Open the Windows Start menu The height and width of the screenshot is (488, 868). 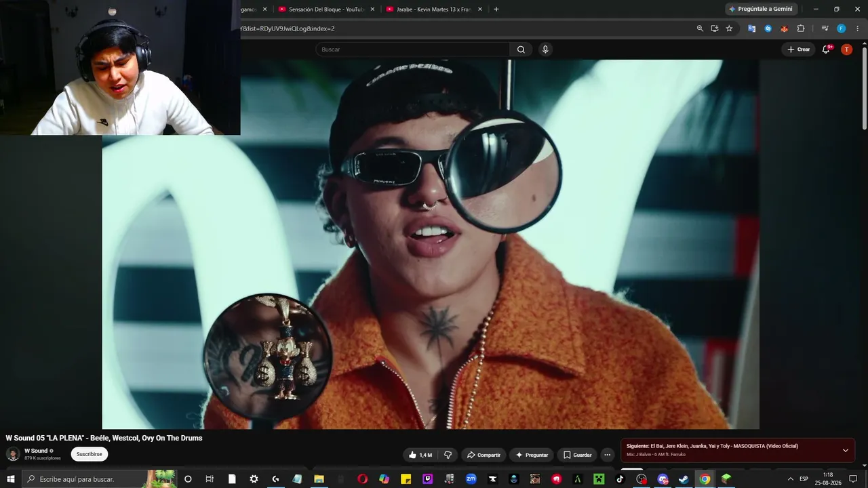click(x=11, y=479)
